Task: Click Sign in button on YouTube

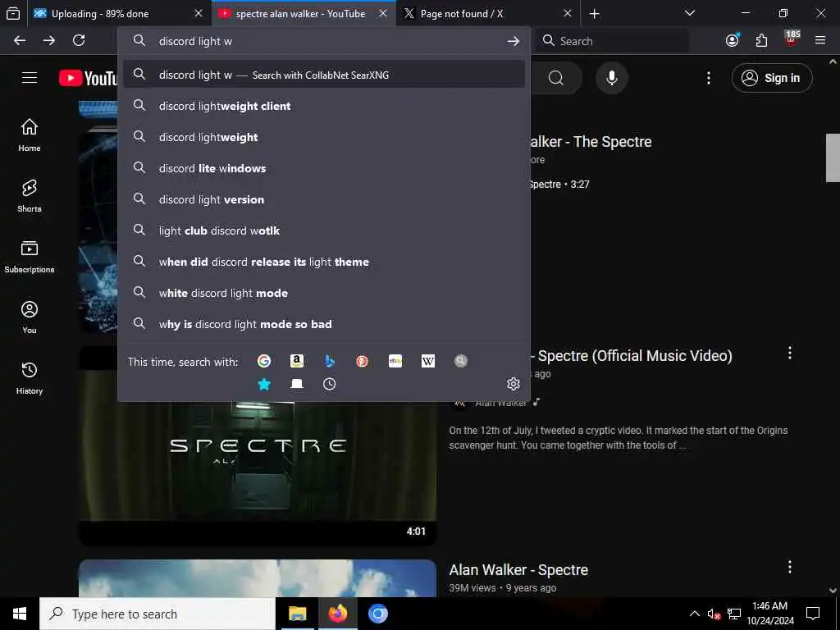Action: 772,78
